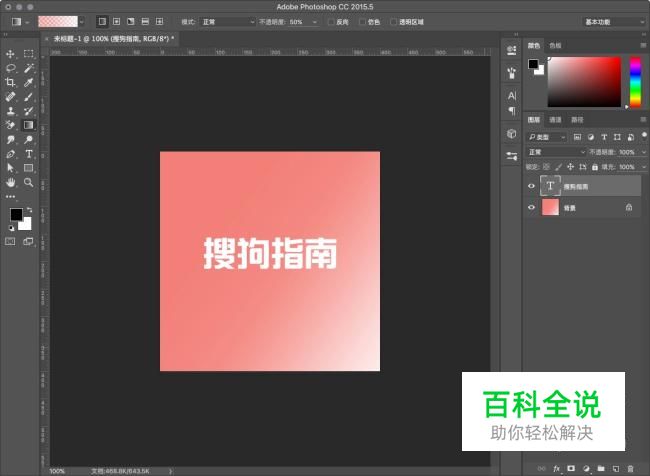Choose Diamond Gradient style

pyautogui.click(x=159, y=22)
